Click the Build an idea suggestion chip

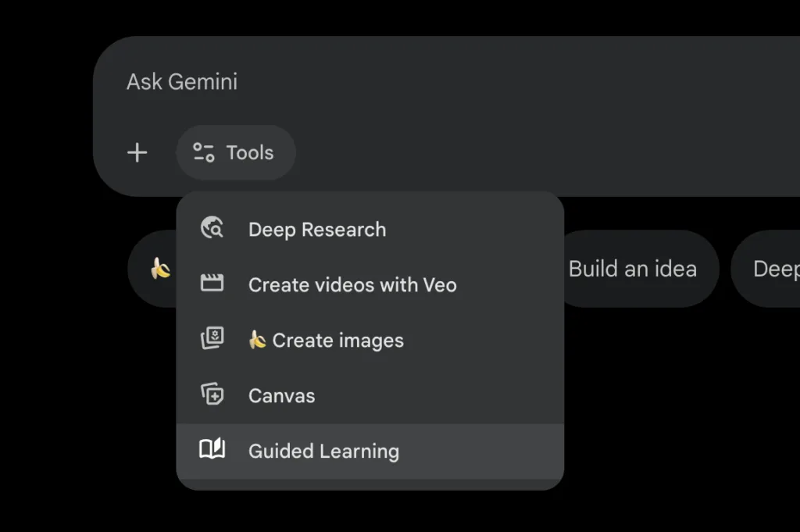point(633,268)
